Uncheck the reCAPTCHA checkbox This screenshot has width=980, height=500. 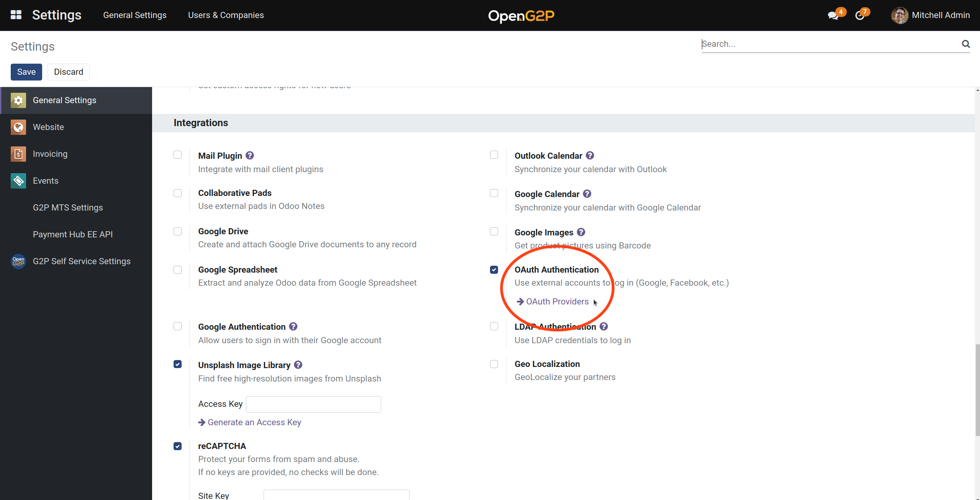click(x=177, y=446)
